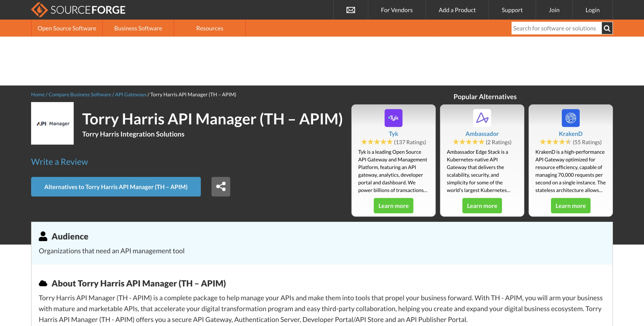
Task: Click the "Torry Harris API Manager (TH – APIM)" title
Action: point(212,119)
